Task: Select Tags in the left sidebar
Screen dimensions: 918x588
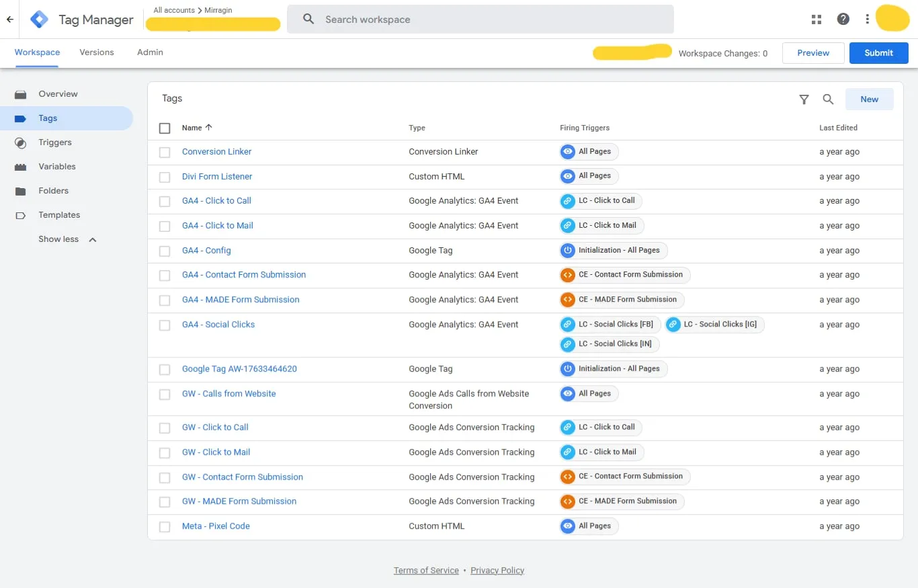Action: click(67, 118)
